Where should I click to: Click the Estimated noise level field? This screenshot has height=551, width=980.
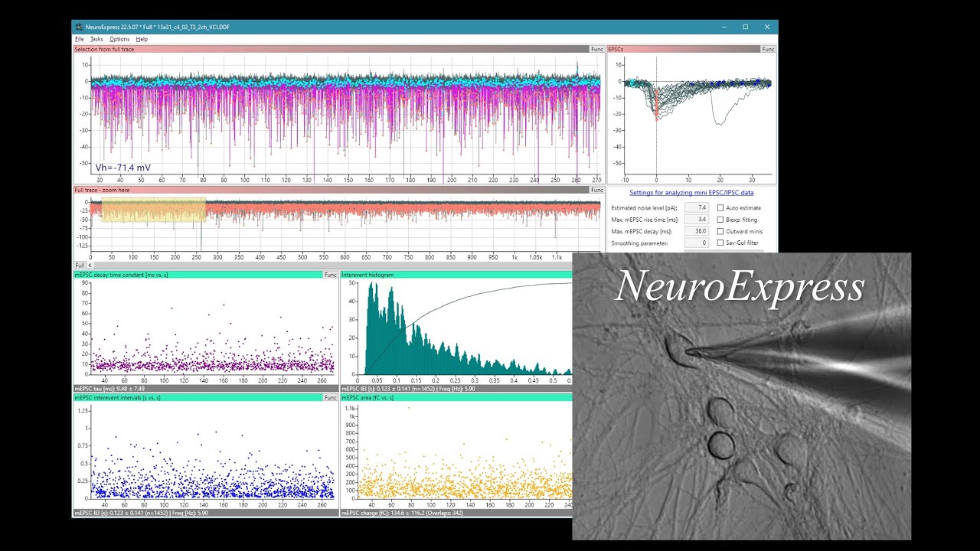(696, 207)
